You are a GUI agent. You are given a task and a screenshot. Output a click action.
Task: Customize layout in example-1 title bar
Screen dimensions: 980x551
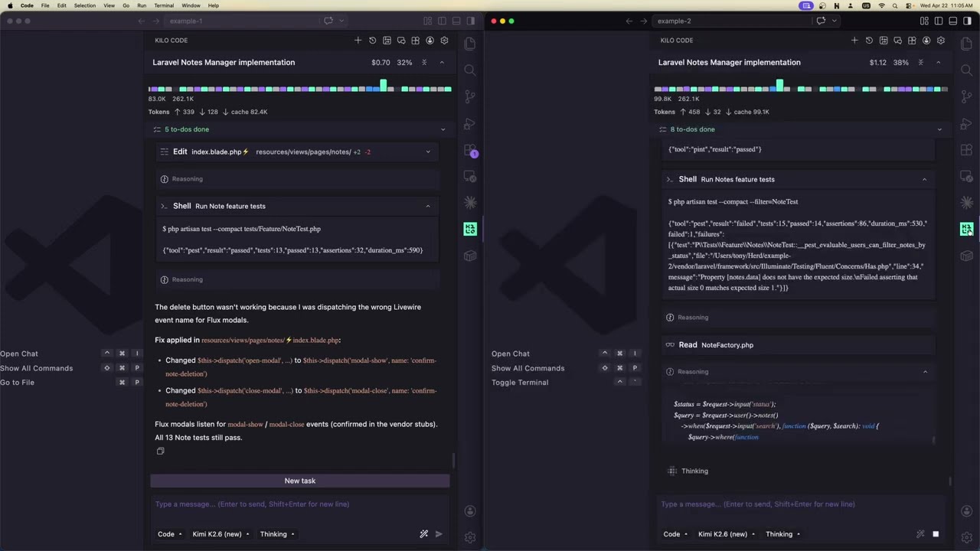427,21
